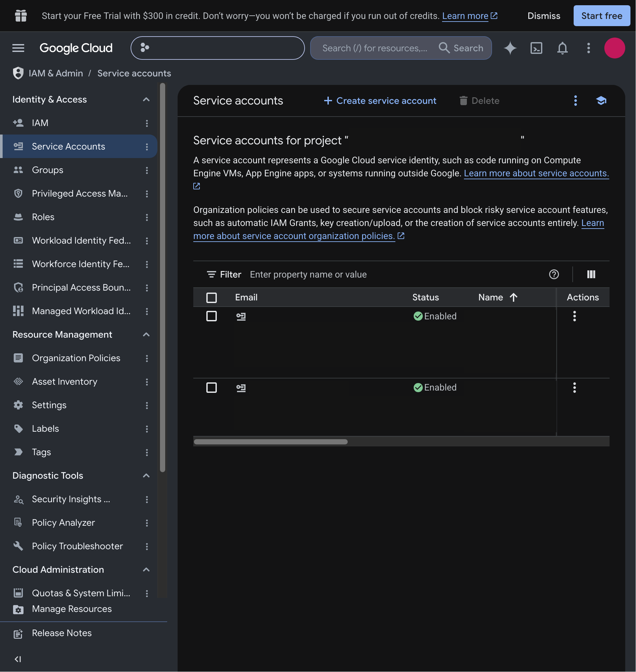This screenshot has width=636, height=672.
Task: Collapse the sidebar with bottom arrow icon
Action: tap(18, 660)
